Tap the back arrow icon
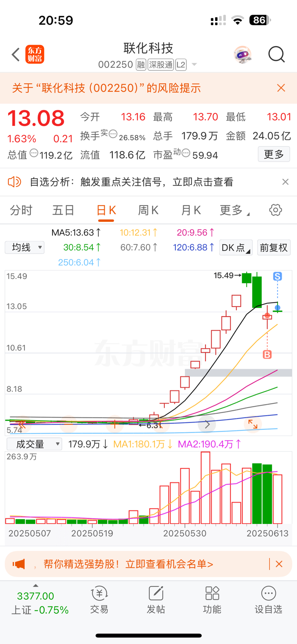The image size is (297, 644). [15, 55]
